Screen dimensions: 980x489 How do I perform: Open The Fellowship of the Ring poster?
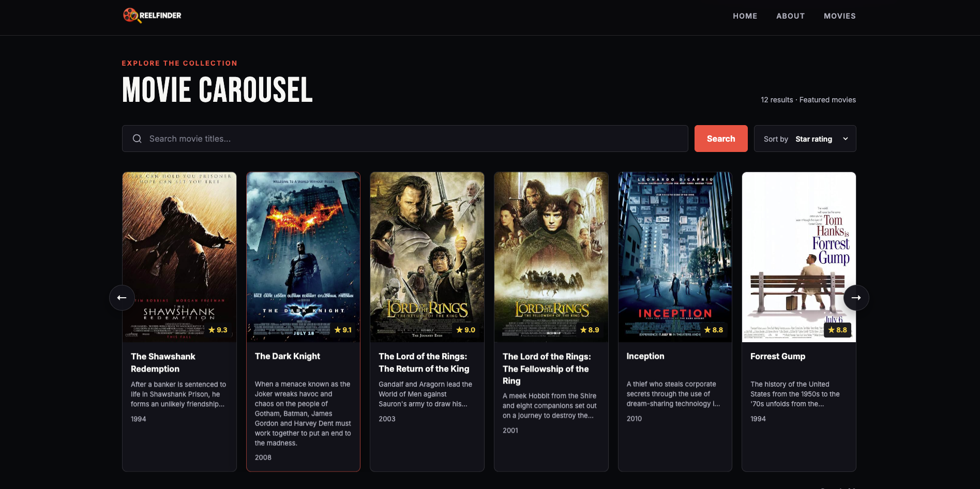[x=551, y=257]
